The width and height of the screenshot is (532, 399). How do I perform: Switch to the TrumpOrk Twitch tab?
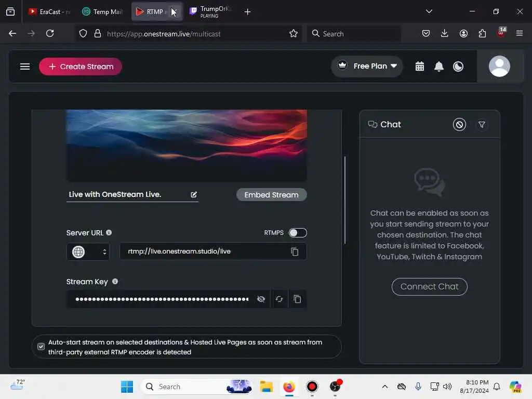click(211, 11)
